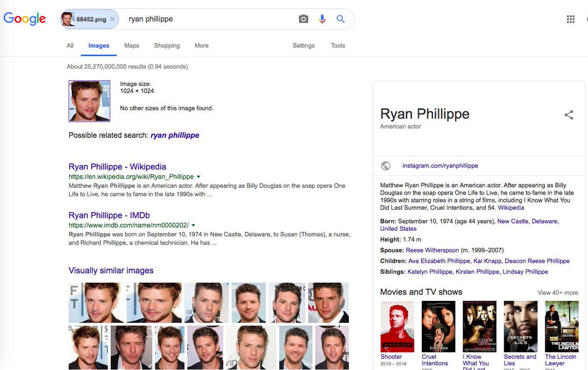
Task: Open the Delaware link
Action: [x=545, y=222]
